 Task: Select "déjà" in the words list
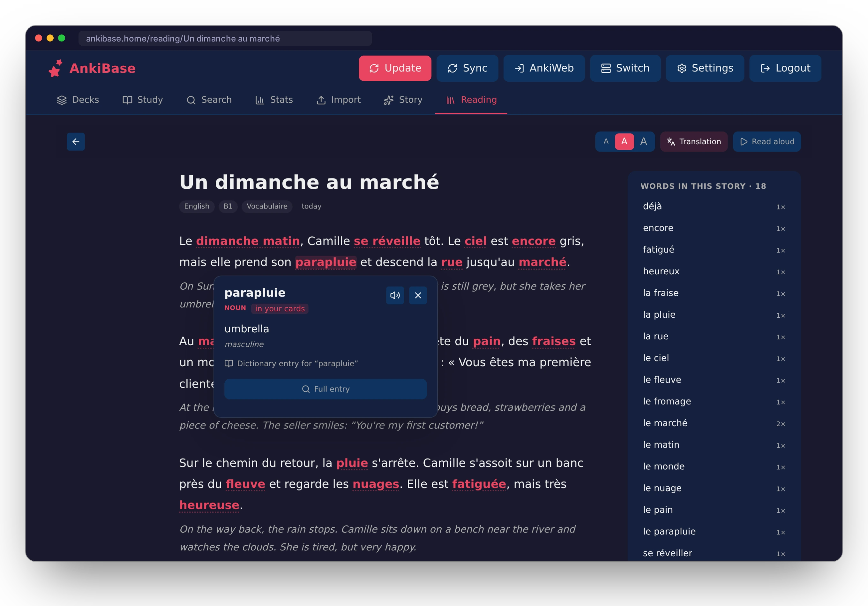click(x=714, y=207)
